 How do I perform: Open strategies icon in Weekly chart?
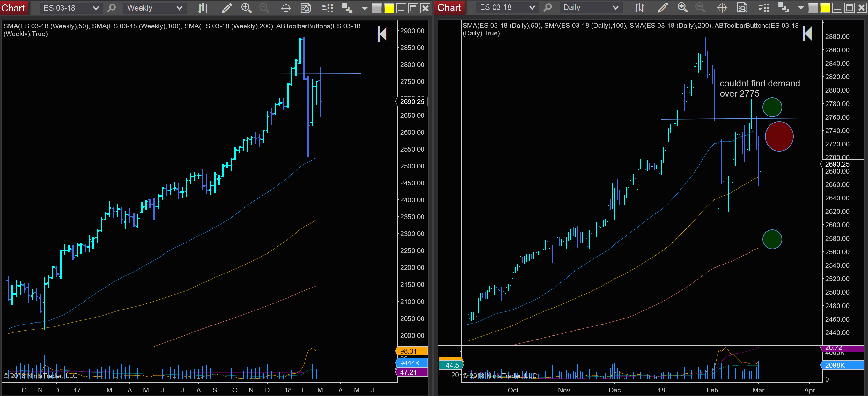click(347, 8)
